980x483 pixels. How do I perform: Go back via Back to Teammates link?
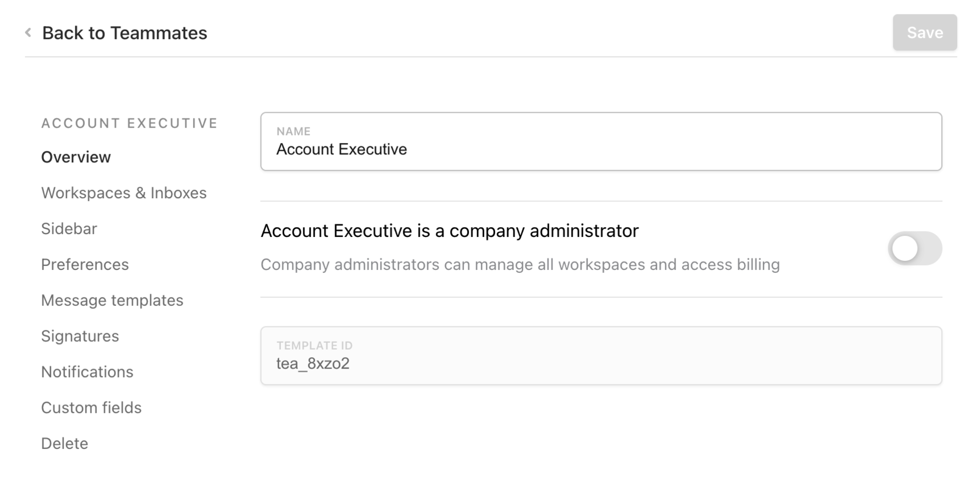124,33
